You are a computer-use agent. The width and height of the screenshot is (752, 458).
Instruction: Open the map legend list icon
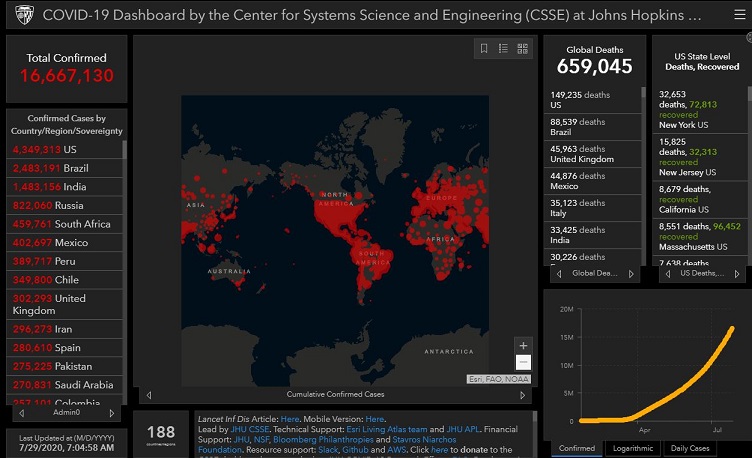pos(503,48)
